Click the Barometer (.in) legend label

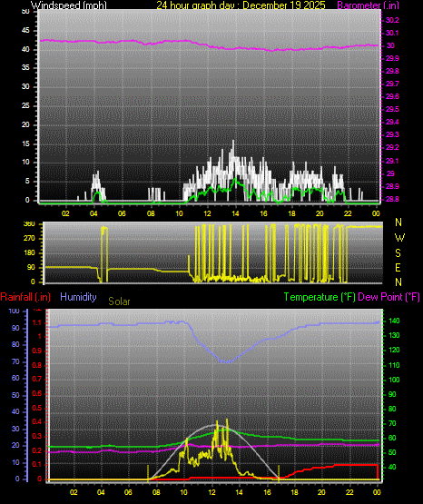[368, 5]
